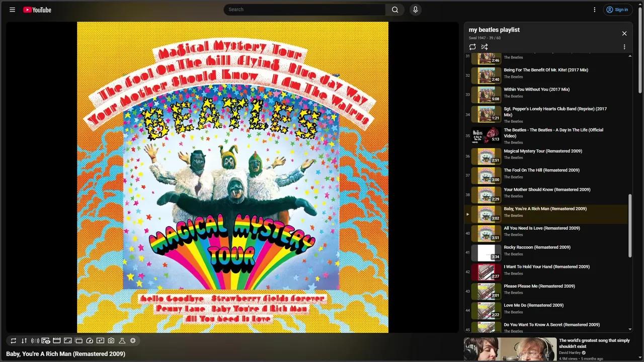Click the dotted pop-up player icon
644x362 pixels.
tap(78, 341)
